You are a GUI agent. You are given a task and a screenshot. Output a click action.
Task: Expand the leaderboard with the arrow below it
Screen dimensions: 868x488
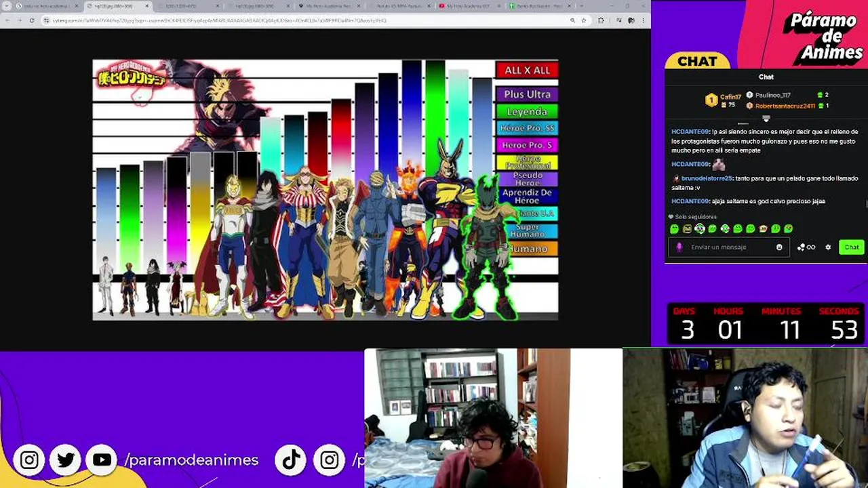coord(766,119)
